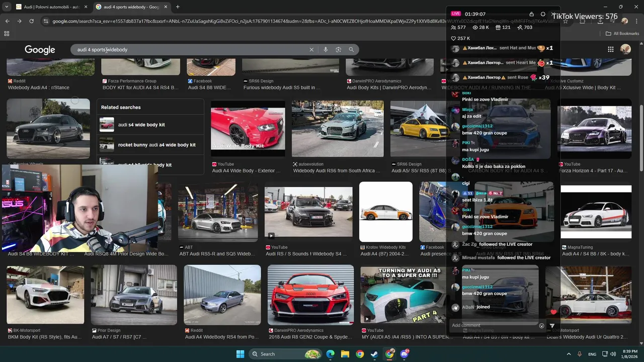Viewport: 644px width, 362px height.
Task: Close the audi 4 sports widebody tab
Action: 166,7
